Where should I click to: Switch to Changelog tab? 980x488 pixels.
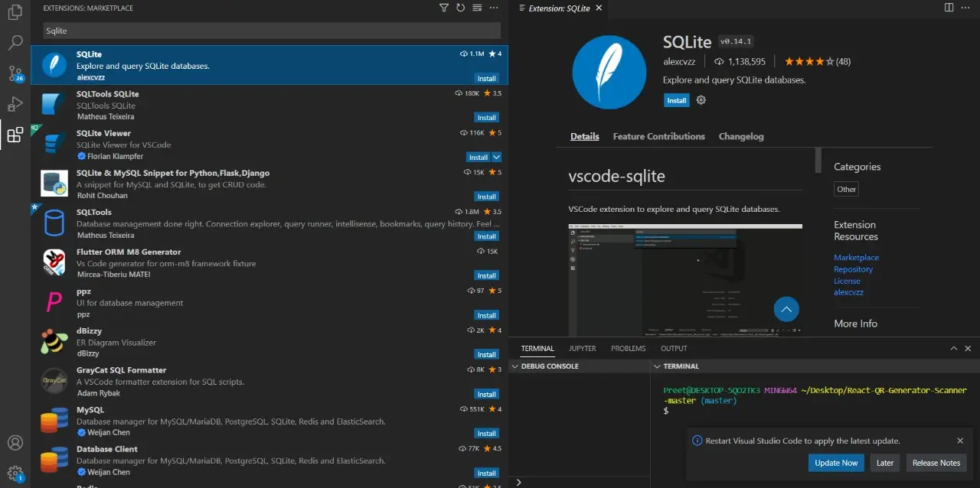[x=741, y=136]
